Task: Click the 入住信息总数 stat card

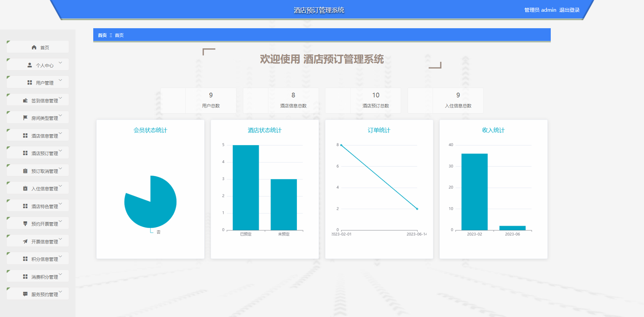Action: [445, 100]
